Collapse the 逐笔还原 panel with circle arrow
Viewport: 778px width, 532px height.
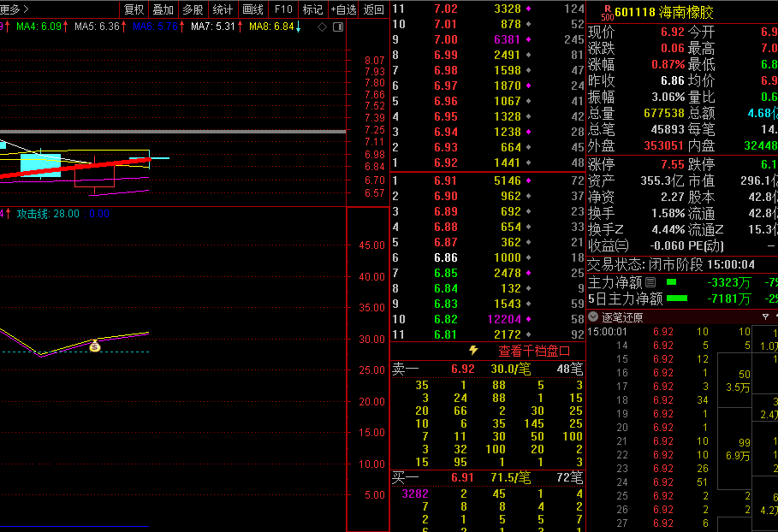(593, 316)
